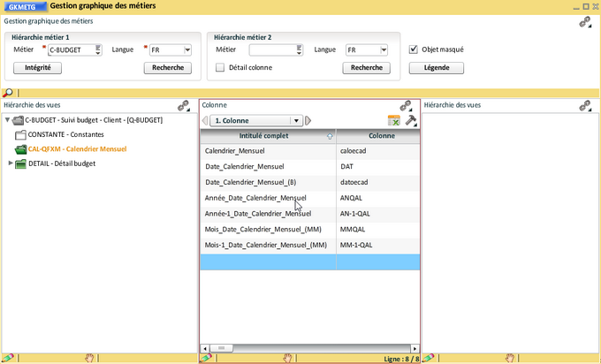This screenshot has width=601, height=364.
Task: Enable the Détail colonne checkbox
Action: pos(220,67)
